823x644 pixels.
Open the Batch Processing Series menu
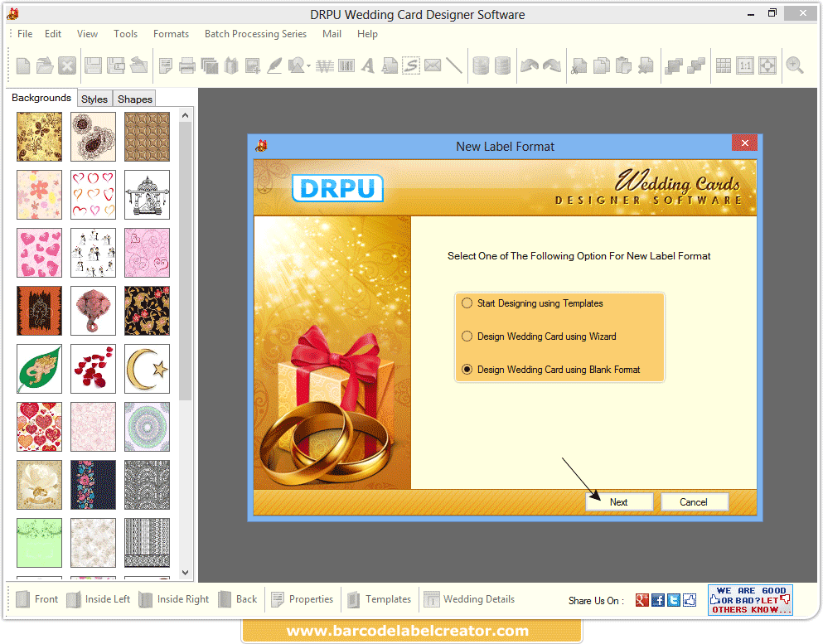click(255, 34)
